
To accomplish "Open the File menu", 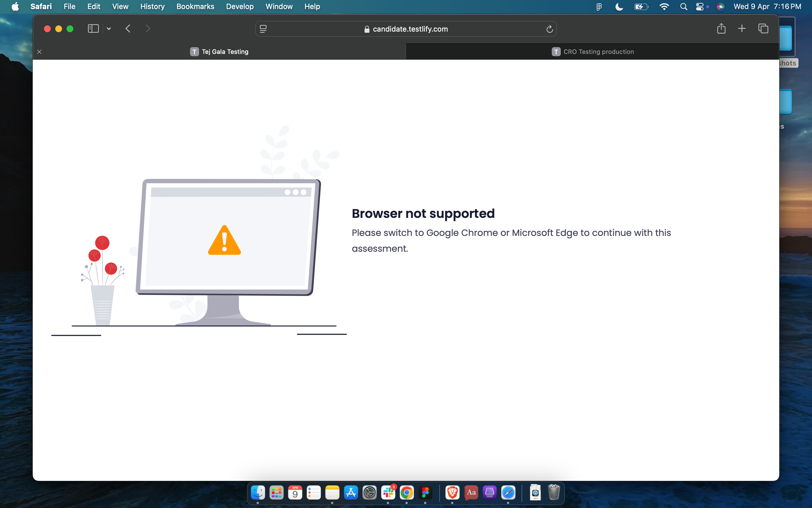I will click(x=69, y=6).
